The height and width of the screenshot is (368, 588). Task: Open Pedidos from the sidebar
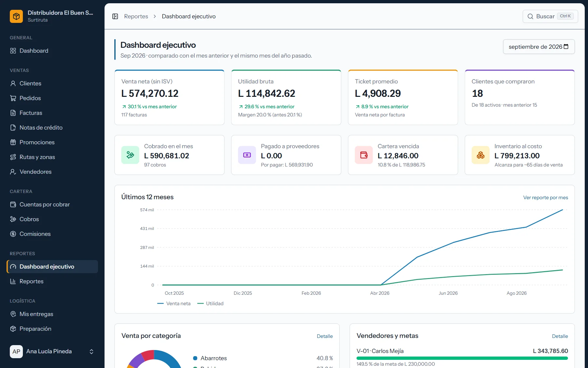[52, 98]
